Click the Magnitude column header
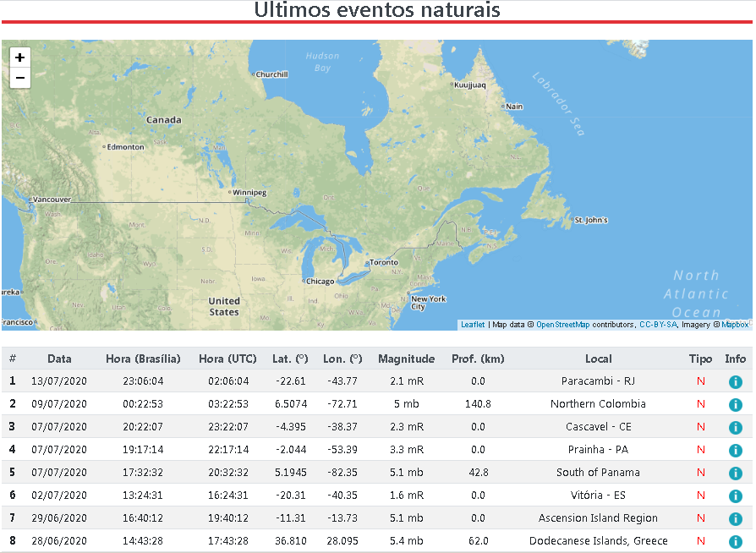The width and height of the screenshot is (756, 553). 406,359
